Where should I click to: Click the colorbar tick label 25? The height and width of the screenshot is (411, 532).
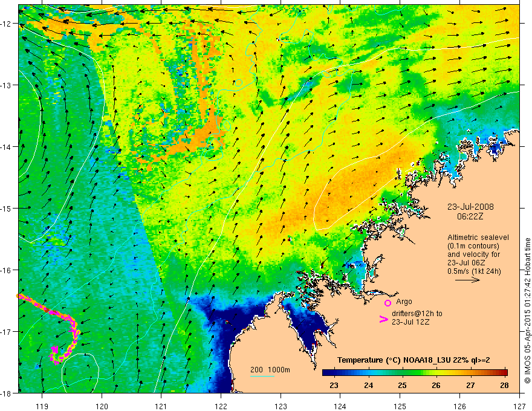[403, 385]
